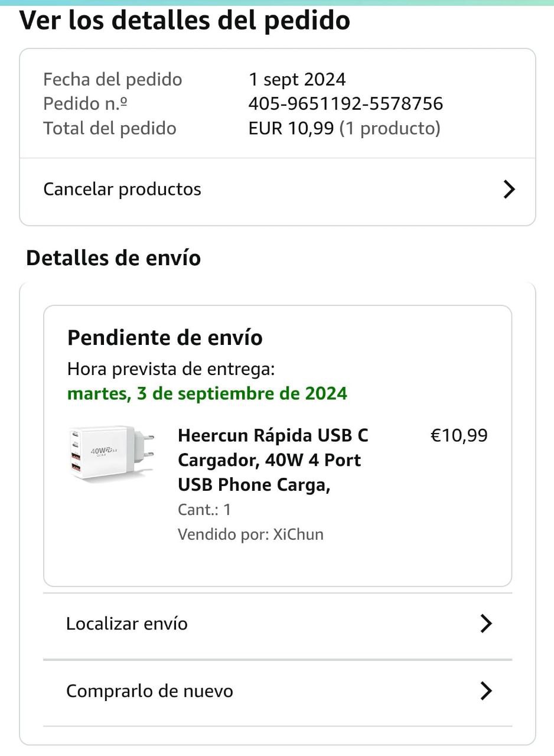Screen dimensions: 554x756
Task: Tap the chevron arrow next to Localizar envío
Action: (486, 624)
